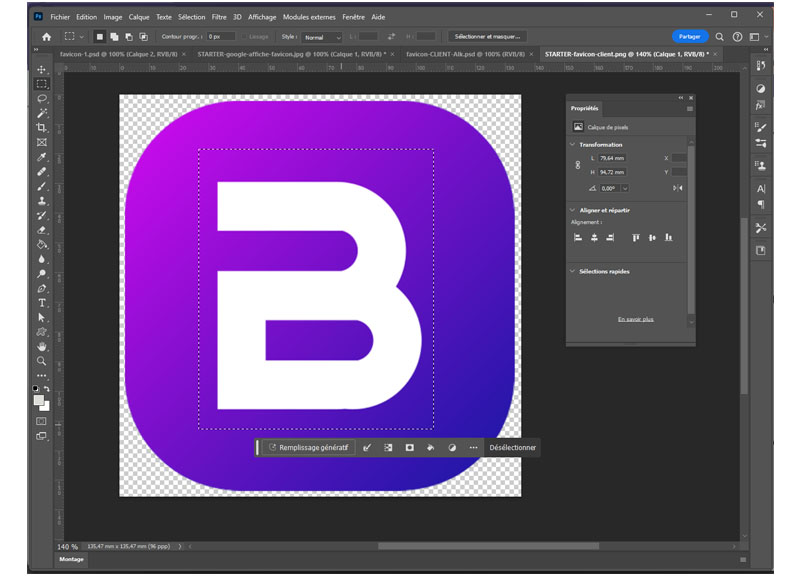Select the Healing Brush tool
This screenshot has width=800, height=576.
click(42, 171)
